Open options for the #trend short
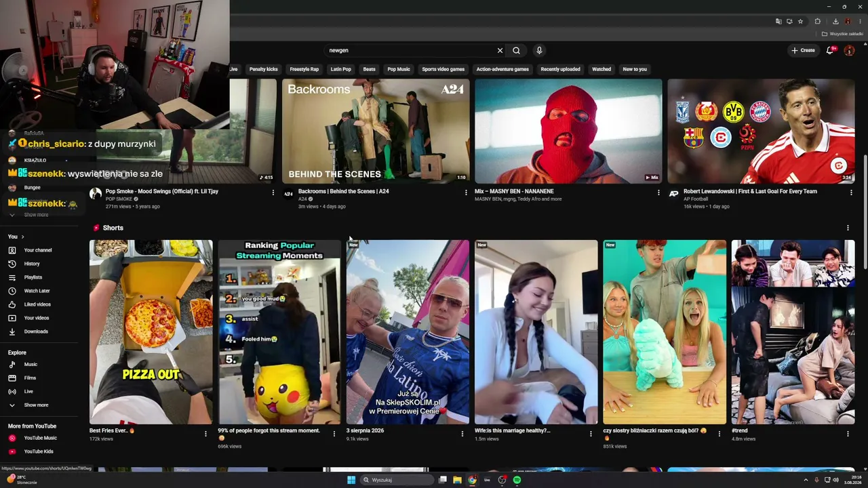Image resolution: width=868 pixels, height=488 pixels. pos(848,434)
